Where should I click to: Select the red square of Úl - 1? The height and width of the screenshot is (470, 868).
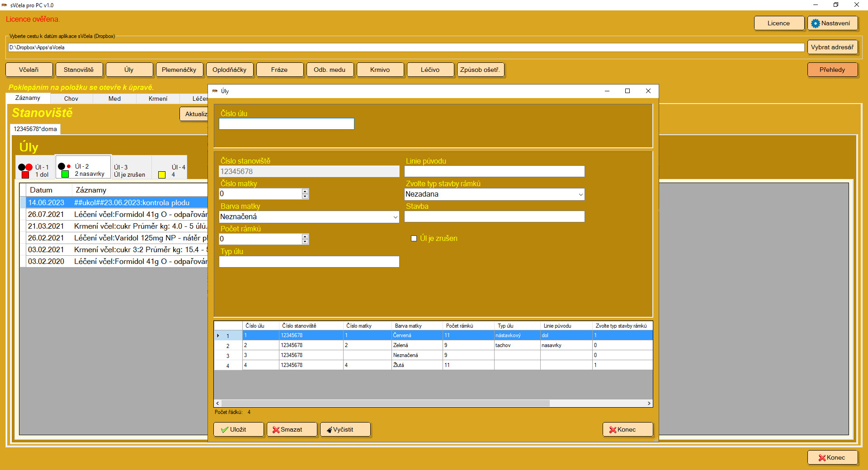click(x=25, y=175)
